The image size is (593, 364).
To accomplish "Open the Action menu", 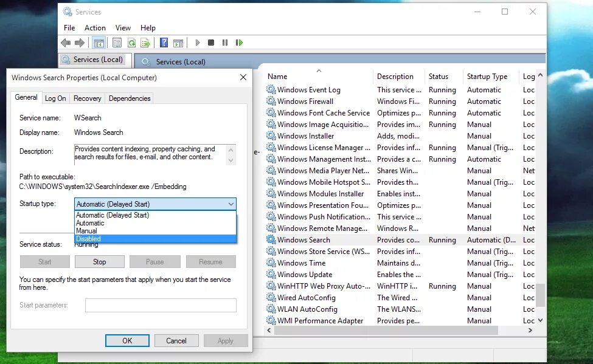I will point(95,27).
